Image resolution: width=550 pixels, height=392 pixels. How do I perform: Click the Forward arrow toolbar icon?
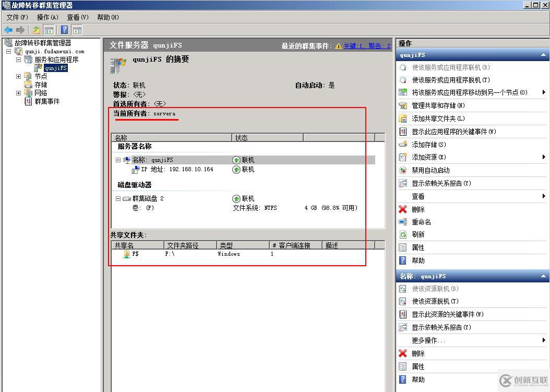pyautogui.click(x=20, y=30)
